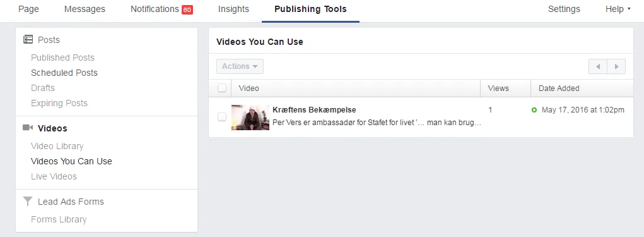Tick the select-all checkbox in table header

point(222,88)
